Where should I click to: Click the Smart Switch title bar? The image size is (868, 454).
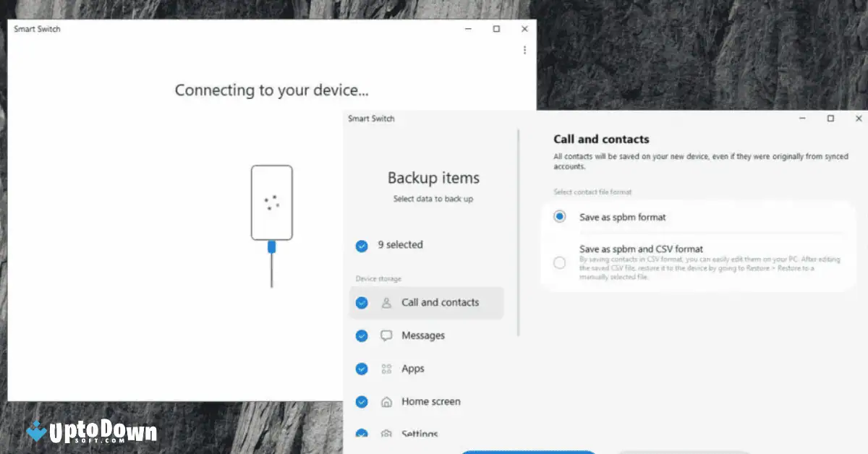371,118
